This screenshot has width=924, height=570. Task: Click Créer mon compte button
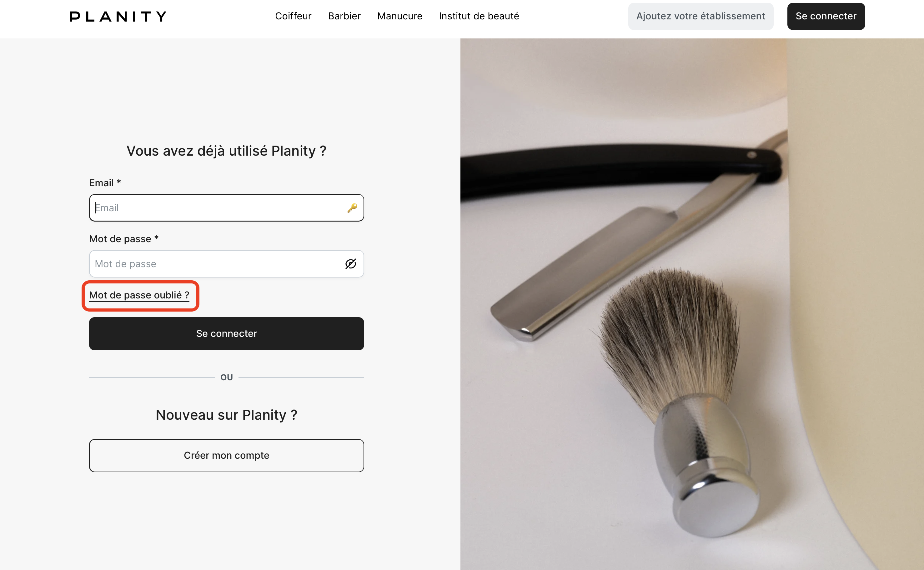tap(226, 455)
